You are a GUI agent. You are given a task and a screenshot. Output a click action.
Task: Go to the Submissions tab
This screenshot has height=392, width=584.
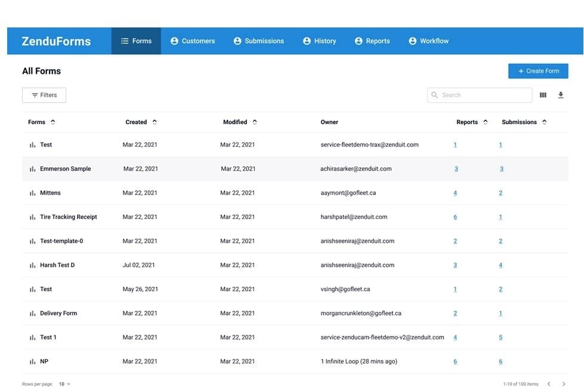[258, 41]
